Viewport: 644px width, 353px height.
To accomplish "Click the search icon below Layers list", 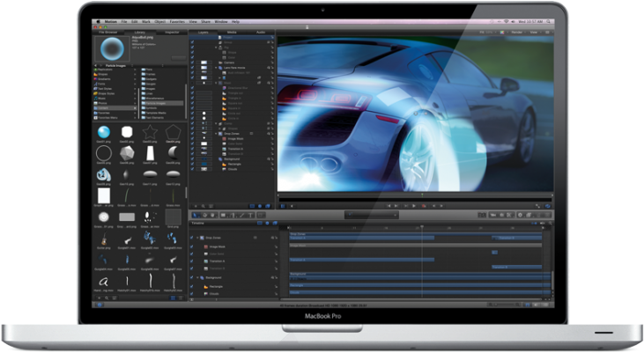I will (204, 206).
